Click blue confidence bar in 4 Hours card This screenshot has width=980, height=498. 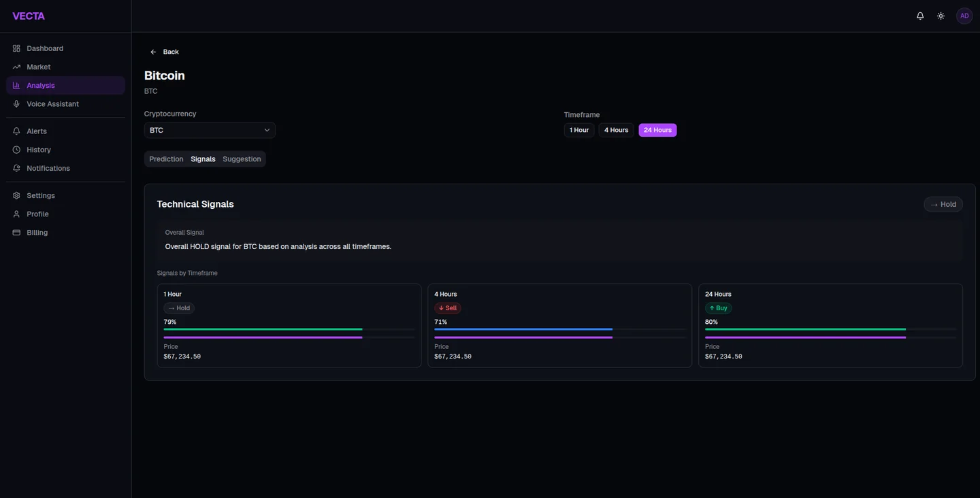click(x=560, y=329)
